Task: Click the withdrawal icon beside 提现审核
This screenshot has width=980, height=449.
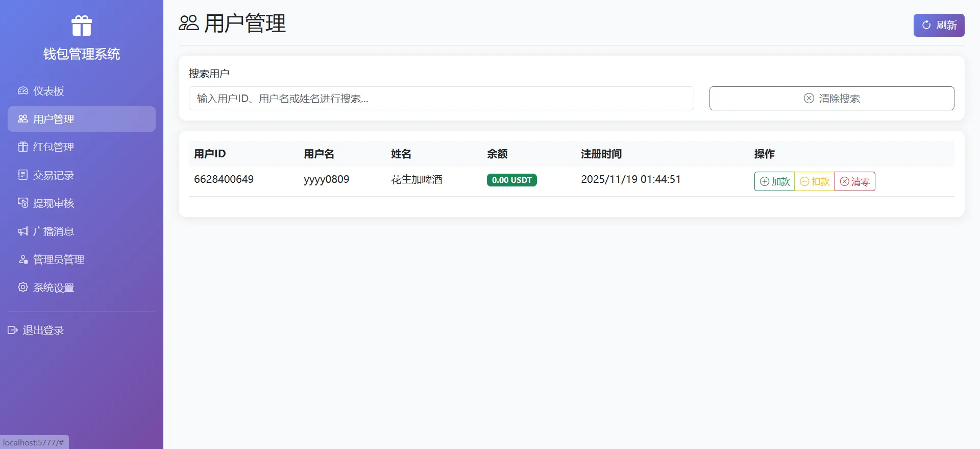Action: coord(23,203)
